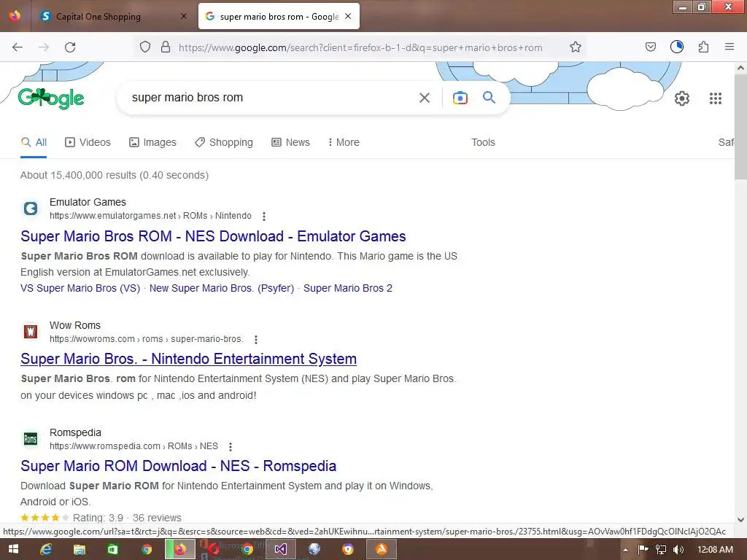Viewport: 747px width, 560px height.
Task: Switch to Videos results
Action: tap(88, 142)
